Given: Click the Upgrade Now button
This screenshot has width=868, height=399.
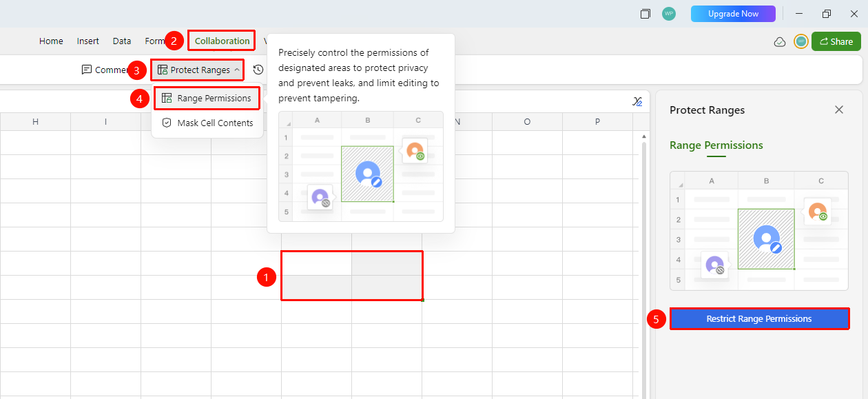Looking at the screenshot, I should [x=733, y=14].
